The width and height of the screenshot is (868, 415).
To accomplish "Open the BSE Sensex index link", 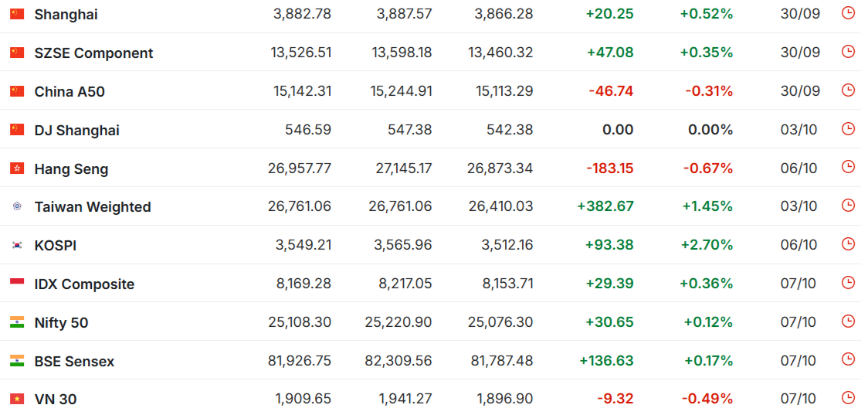I will (74, 362).
